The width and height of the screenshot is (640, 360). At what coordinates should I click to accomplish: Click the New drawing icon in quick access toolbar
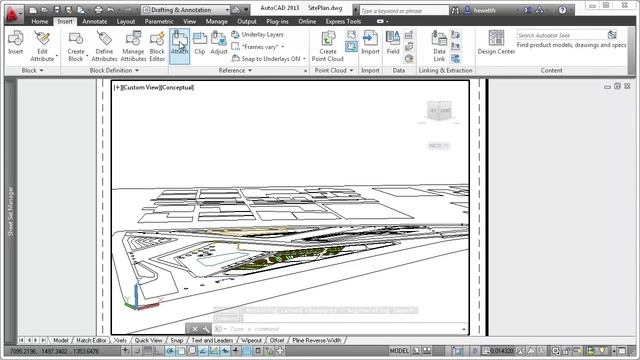click(x=33, y=10)
